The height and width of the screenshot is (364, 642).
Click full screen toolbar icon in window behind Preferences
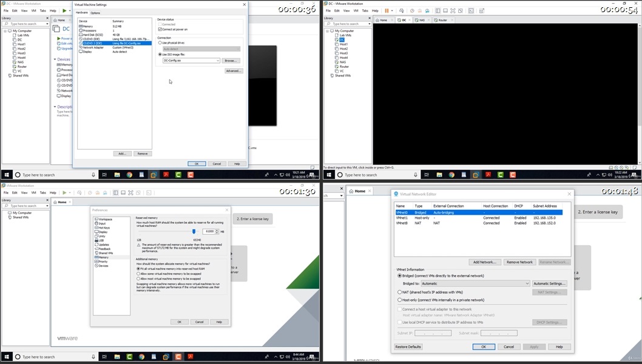130,192
